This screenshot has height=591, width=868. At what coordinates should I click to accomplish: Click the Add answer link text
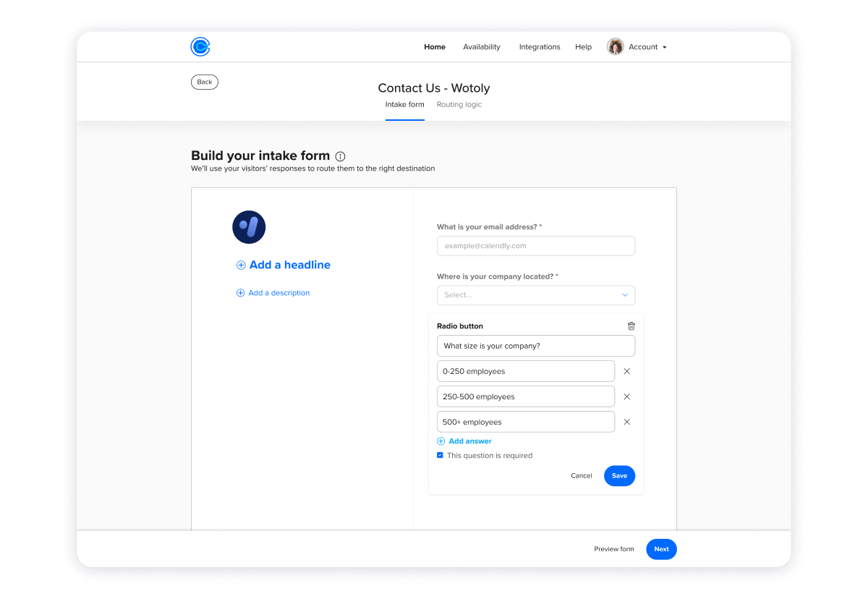470,441
